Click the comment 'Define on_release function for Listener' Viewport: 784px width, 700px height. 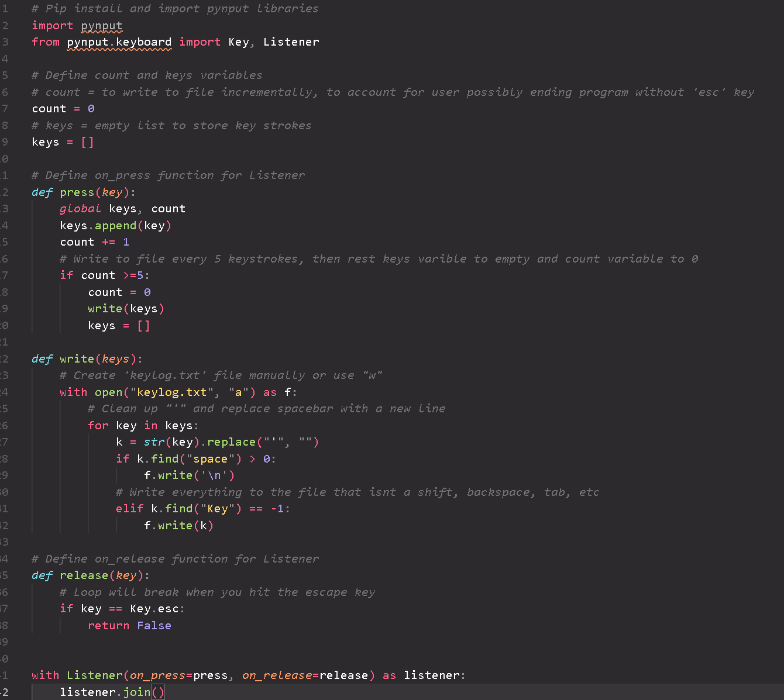(175, 559)
